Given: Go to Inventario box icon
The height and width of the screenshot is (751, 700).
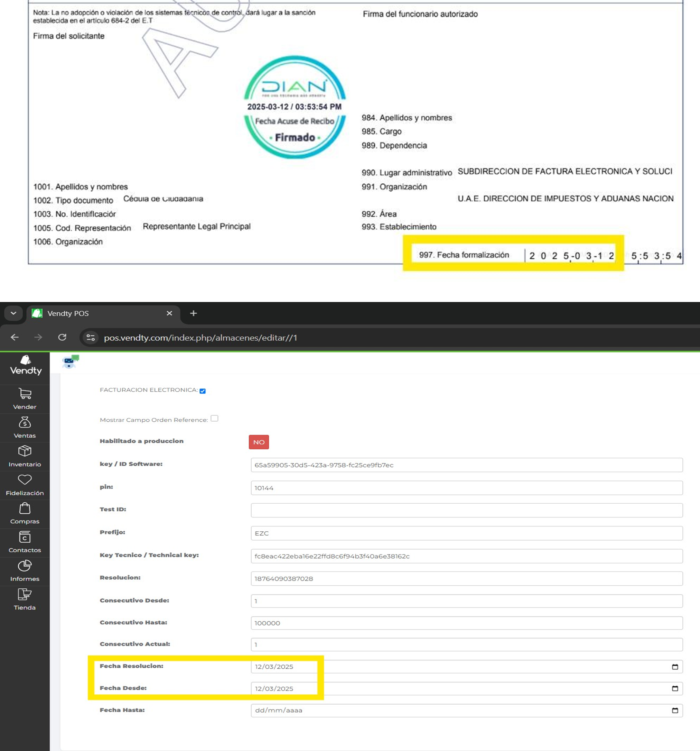Looking at the screenshot, I should click(25, 451).
